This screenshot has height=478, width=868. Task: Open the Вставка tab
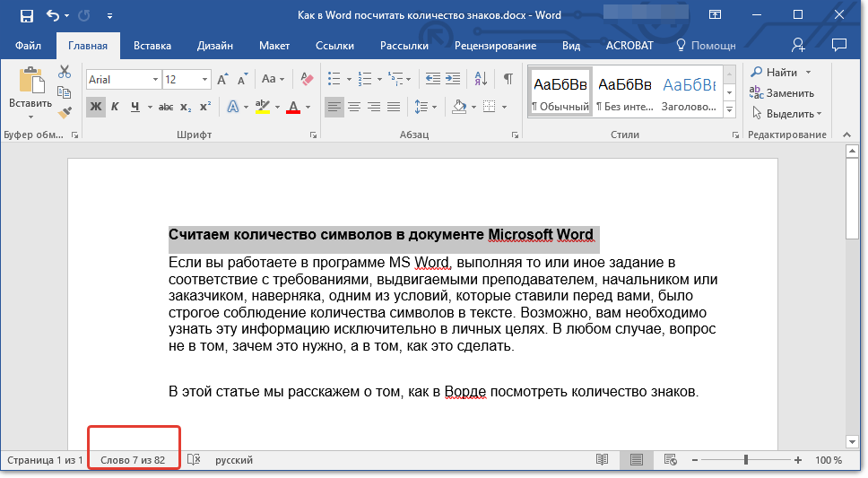[152, 45]
